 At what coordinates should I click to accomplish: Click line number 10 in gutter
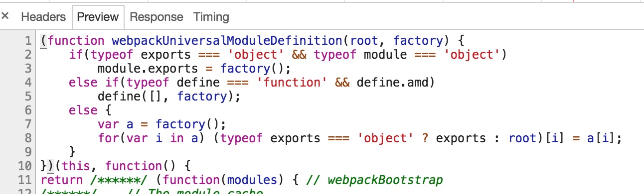25,166
